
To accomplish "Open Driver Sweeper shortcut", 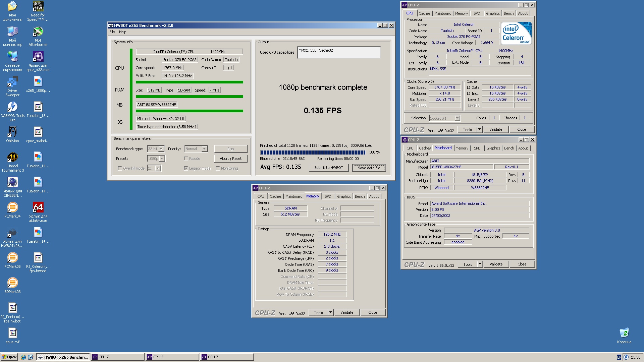I will pyautogui.click(x=12, y=86).
